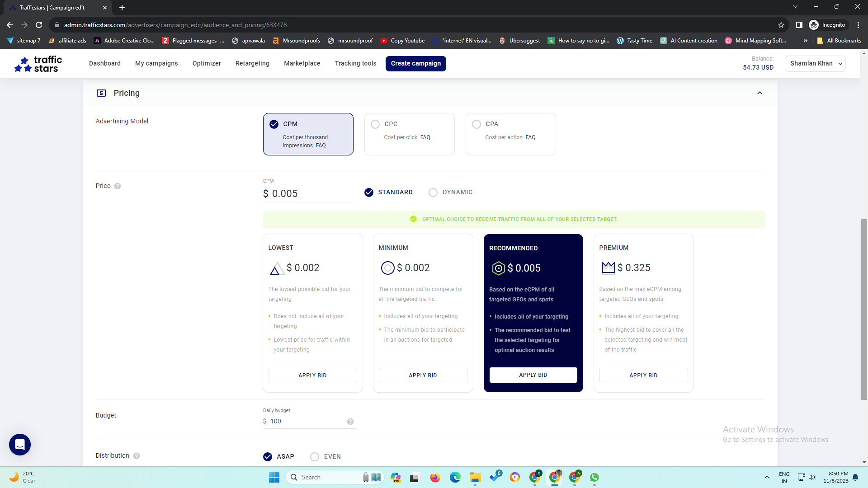The width and height of the screenshot is (868, 488).
Task: Open Chrome tab search dropdown
Action: 795,7
